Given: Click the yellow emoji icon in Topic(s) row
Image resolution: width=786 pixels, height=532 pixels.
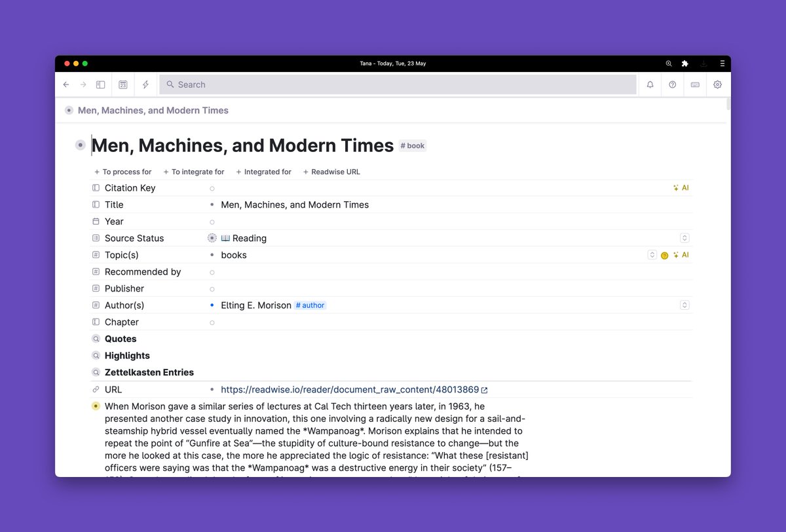Looking at the screenshot, I should tap(664, 256).
